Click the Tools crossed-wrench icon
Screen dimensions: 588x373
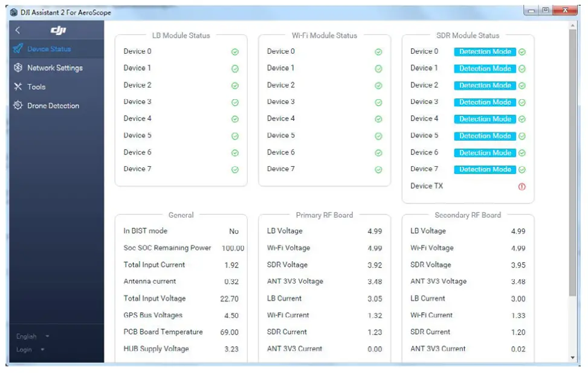tap(18, 86)
